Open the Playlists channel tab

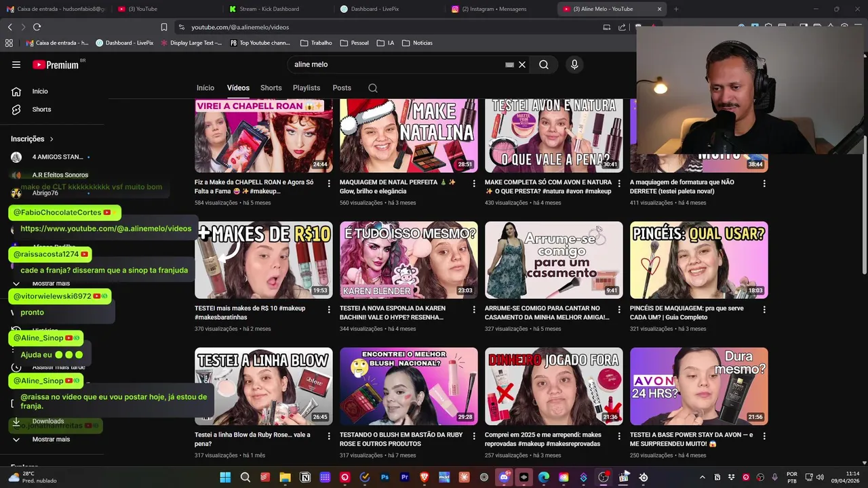[x=307, y=88]
